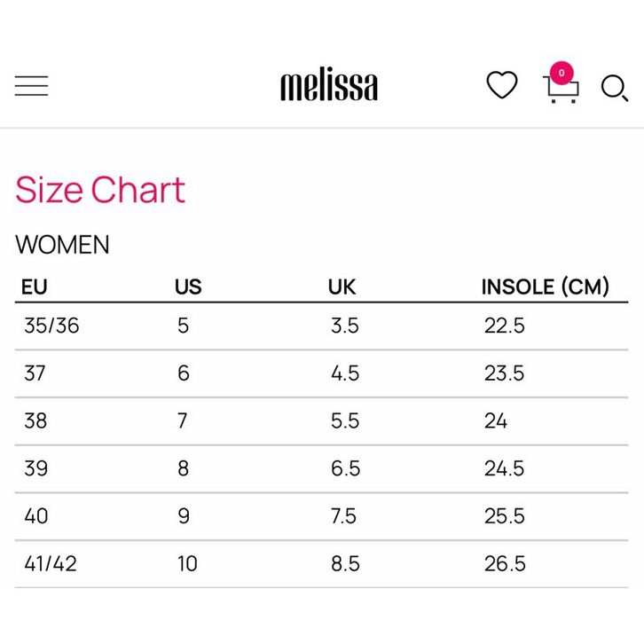644x644 pixels.
Task: Click the 26.5 insole value
Action: coord(505,563)
